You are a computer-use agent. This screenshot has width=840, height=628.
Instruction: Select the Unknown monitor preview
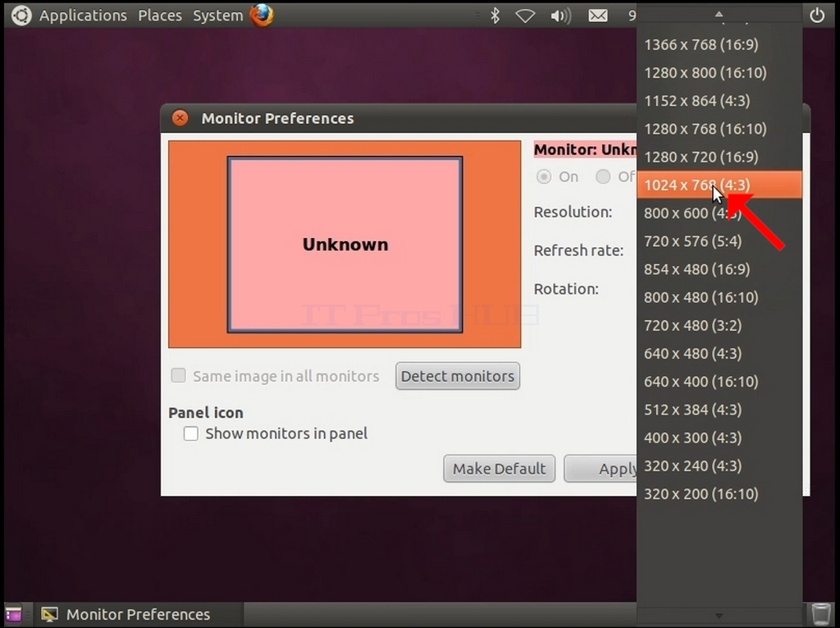click(x=345, y=245)
